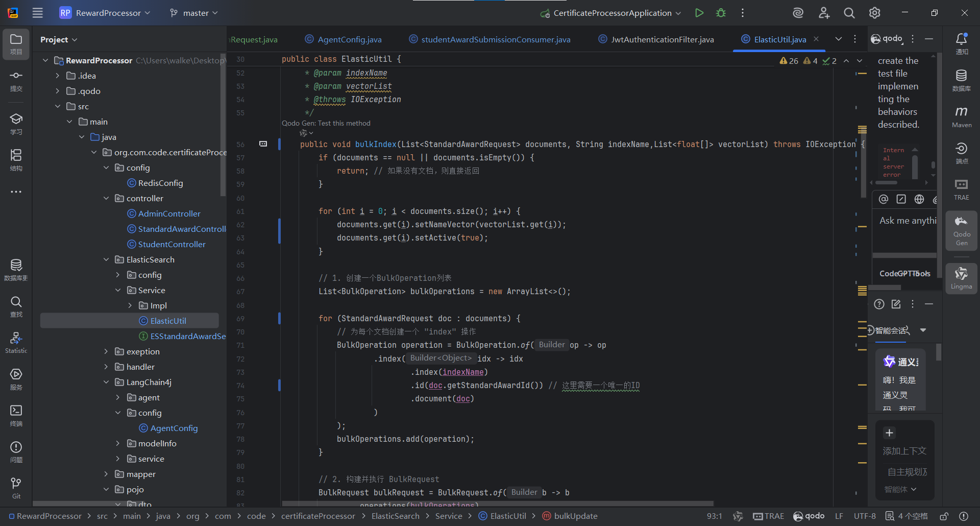Click the gutter icon at line 56
Screen dimensions: 980x526
pos(263,144)
